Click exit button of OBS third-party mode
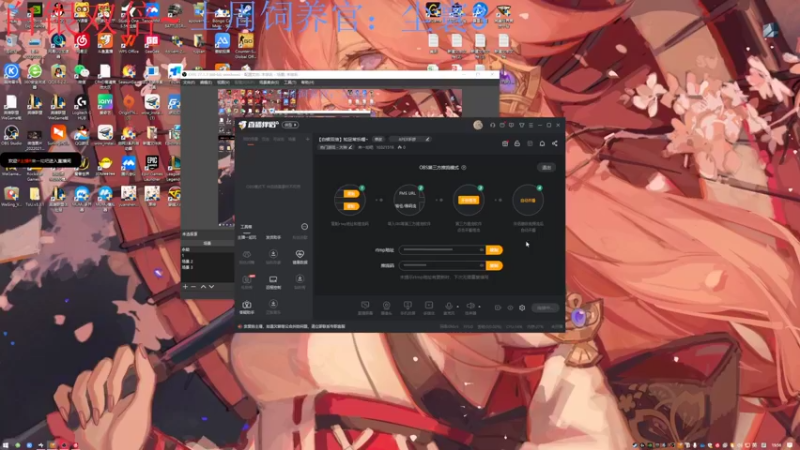Image resolution: width=800 pixels, height=450 pixels. [546, 167]
